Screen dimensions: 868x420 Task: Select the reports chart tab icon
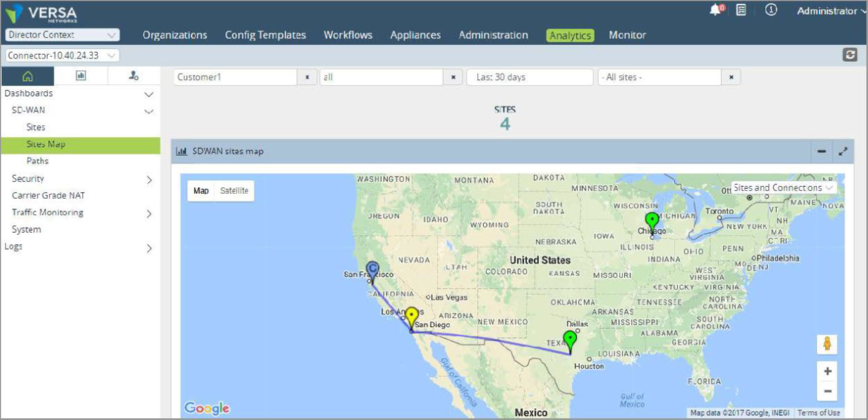click(x=80, y=76)
